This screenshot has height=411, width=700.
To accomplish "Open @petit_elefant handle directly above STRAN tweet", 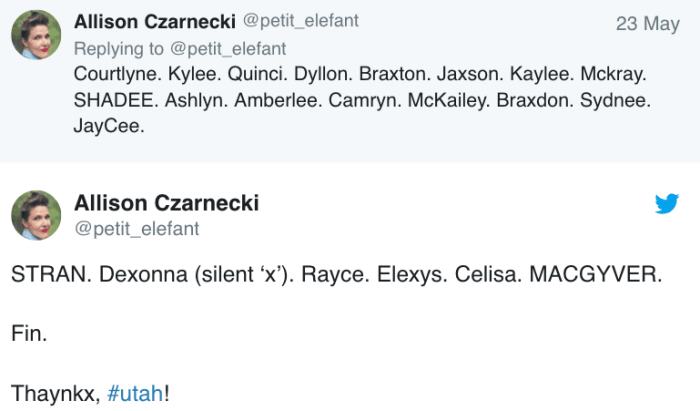I will [x=137, y=229].
